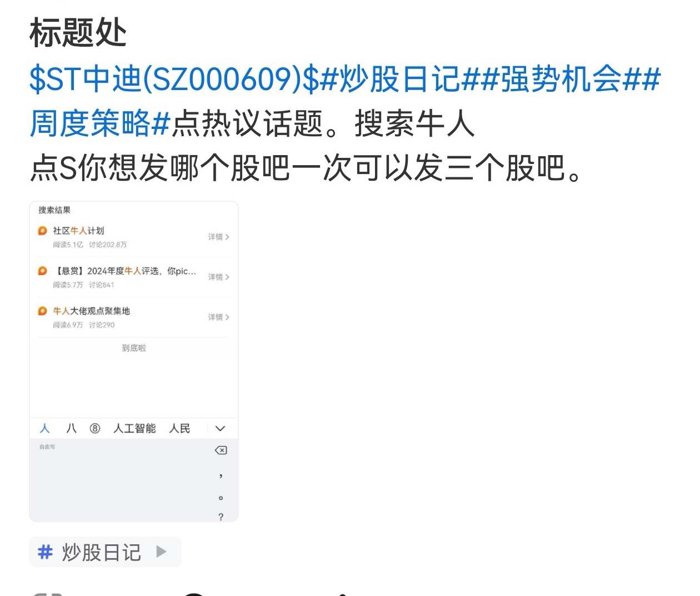700x596 pixels.
Task: Click the play arrow on 炒股日记 tag
Action: coord(161,552)
